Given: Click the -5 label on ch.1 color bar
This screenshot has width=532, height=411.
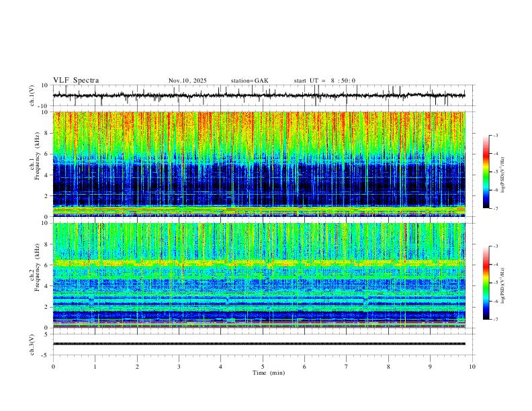Looking at the screenshot, I should coord(496,172).
